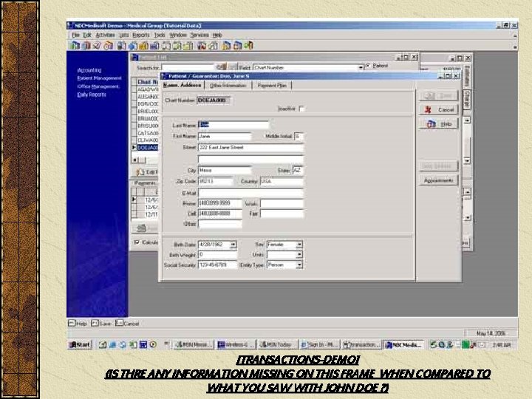532x399 pixels.
Task: Click the first icon in the main toolbar
Action: 75,46
